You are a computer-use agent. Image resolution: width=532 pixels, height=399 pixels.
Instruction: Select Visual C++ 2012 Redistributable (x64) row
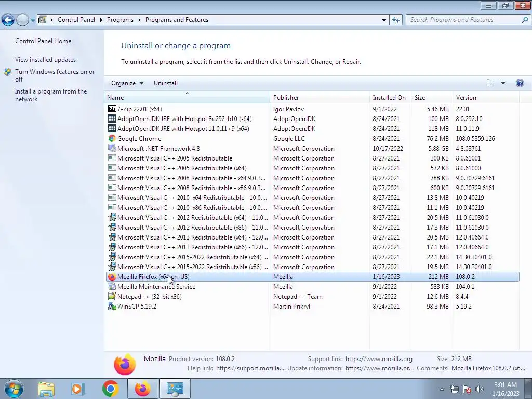pyautogui.click(x=312, y=218)
